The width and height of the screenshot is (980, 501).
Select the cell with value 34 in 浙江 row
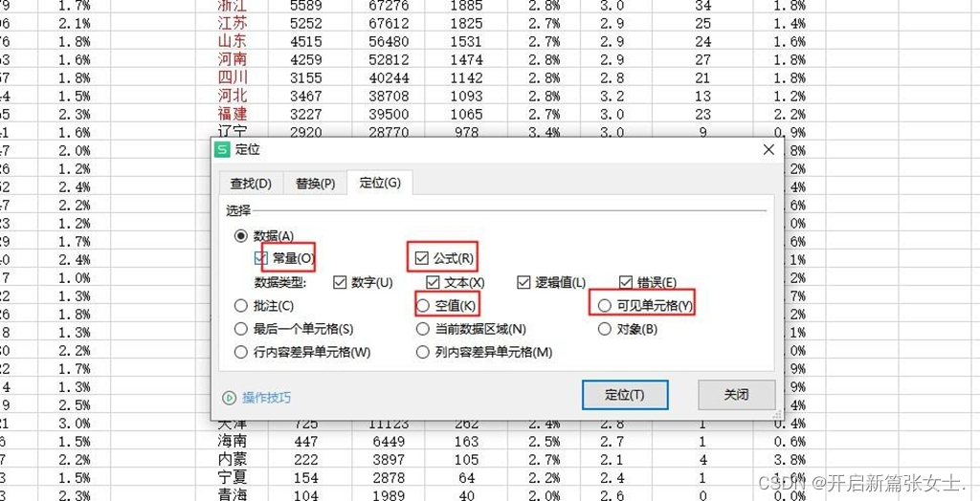(x=702, y=6)
